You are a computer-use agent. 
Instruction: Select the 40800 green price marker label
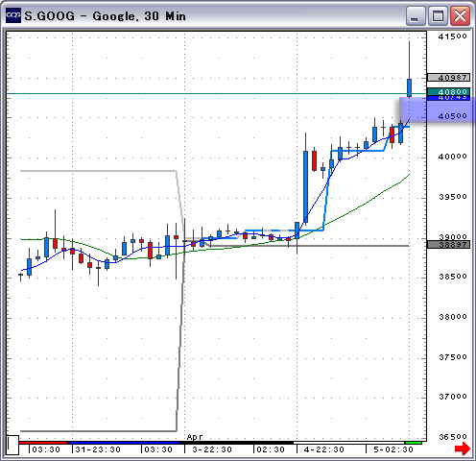pyautogui.click(x=448, y=91)
